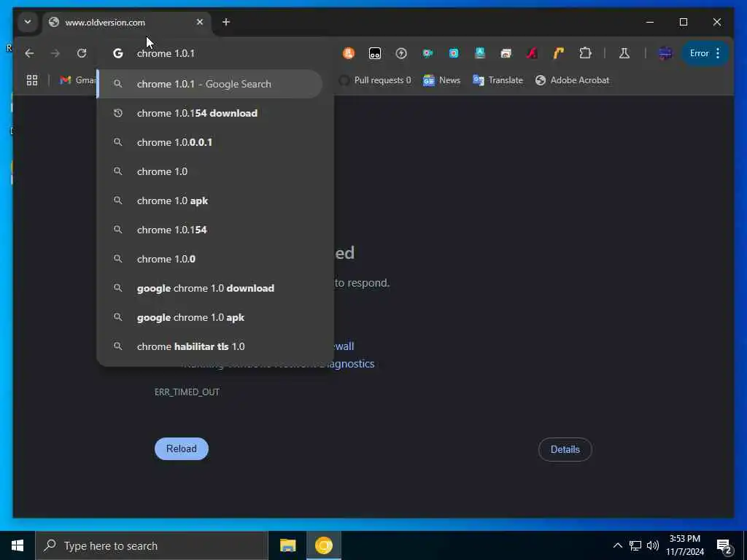Open File Explorer from the taskbar
The width and height of the screenshot is (747, 560).
point(287,545)
